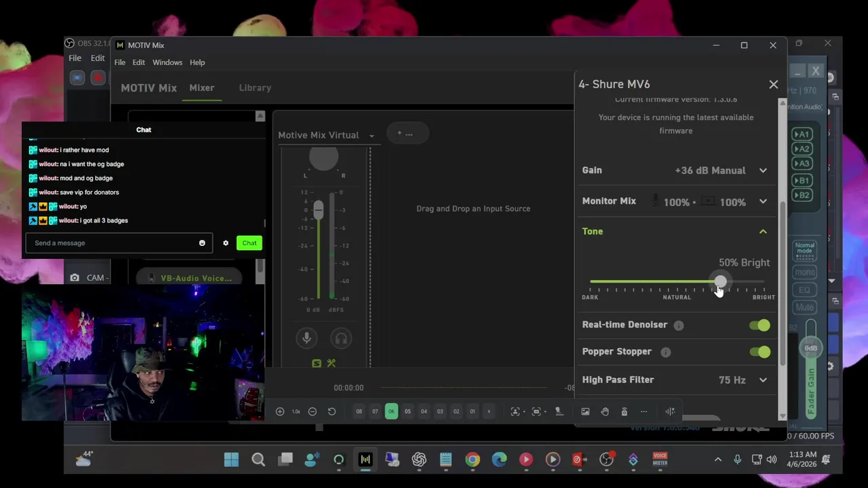This screenshot has width=868, height=488.
Task: Disable the Real-time Denoiser switch
Action: [759, 325]
